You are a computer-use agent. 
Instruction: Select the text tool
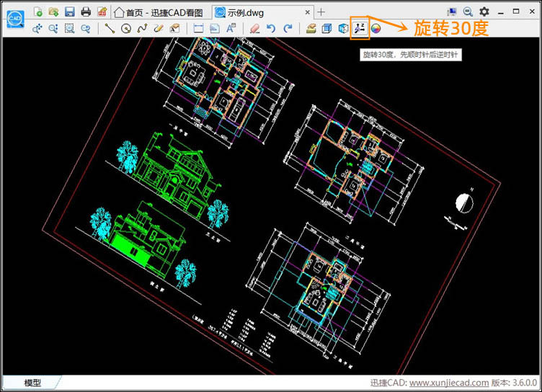[231, 28]
